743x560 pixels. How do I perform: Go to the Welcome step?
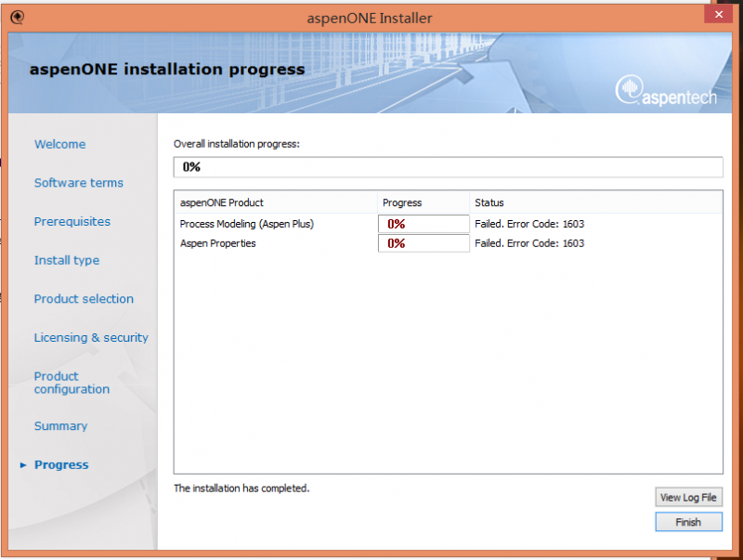click(59, 144)
